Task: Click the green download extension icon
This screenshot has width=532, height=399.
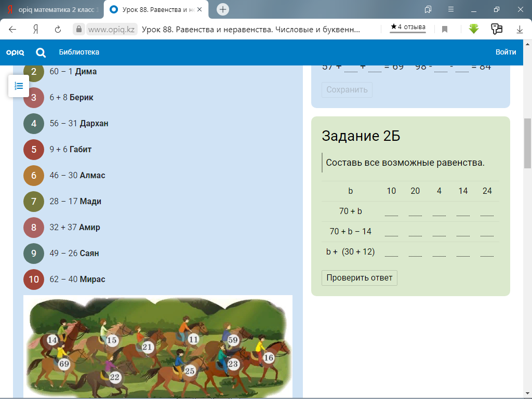Action: [x=473, y=29]
